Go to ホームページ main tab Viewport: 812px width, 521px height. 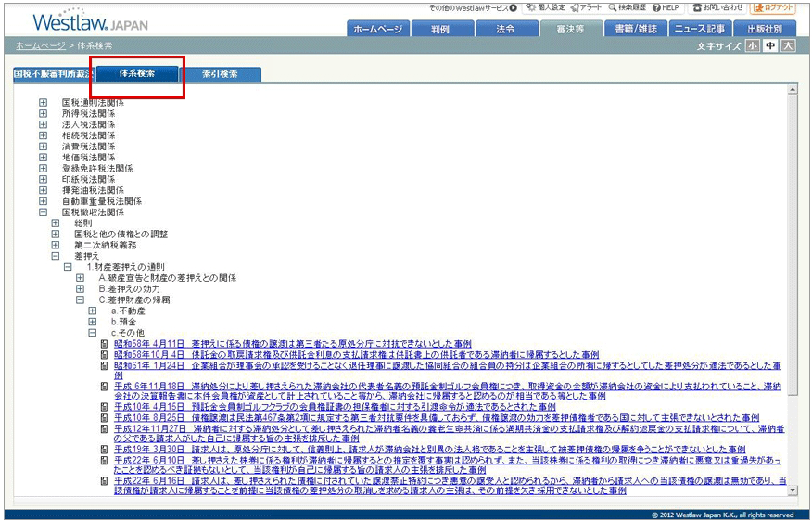378,29
